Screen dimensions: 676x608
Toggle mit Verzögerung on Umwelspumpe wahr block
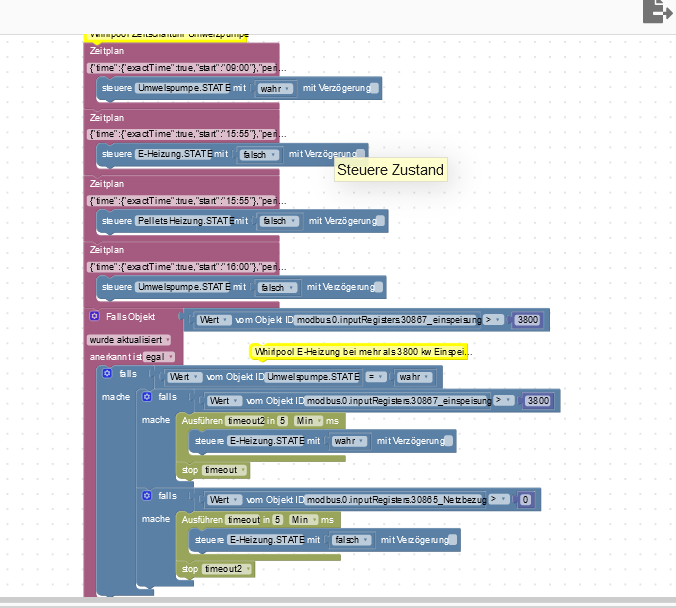[375, 88]
